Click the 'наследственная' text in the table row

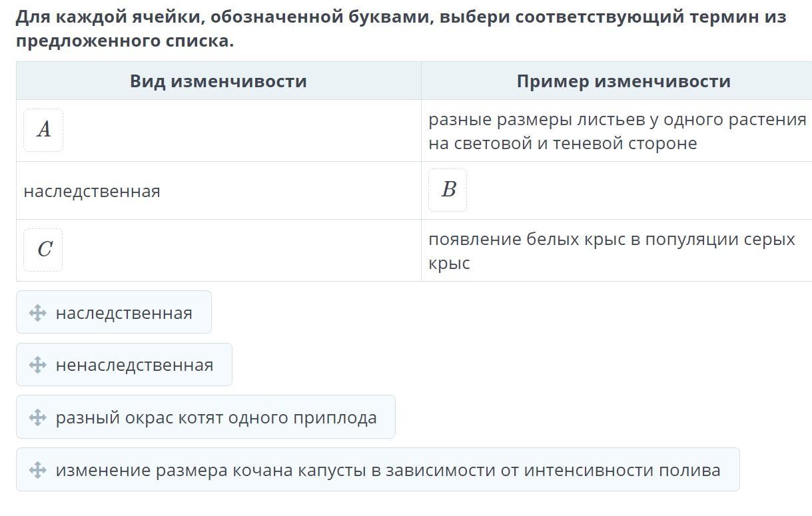tap(92, 191)
